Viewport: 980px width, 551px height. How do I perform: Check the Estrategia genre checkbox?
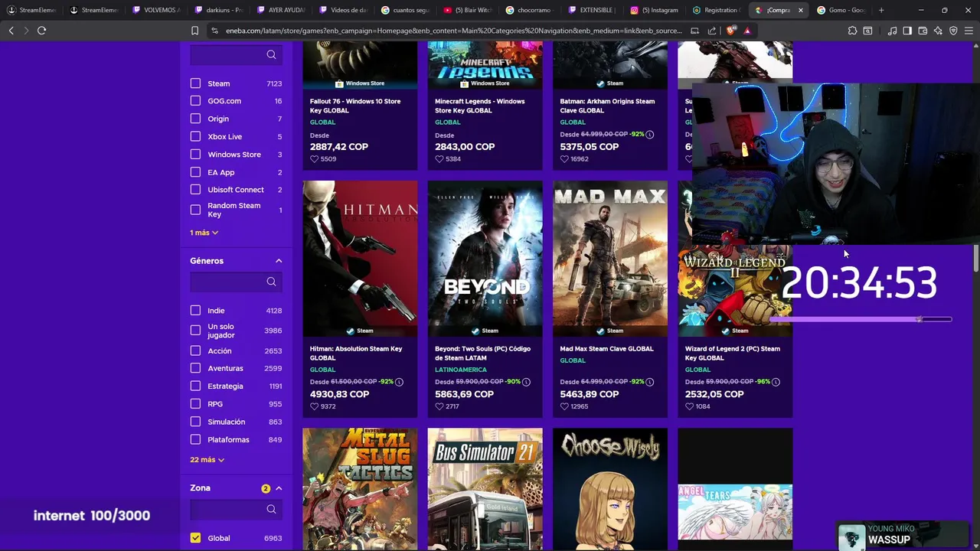tap(195, 386)
